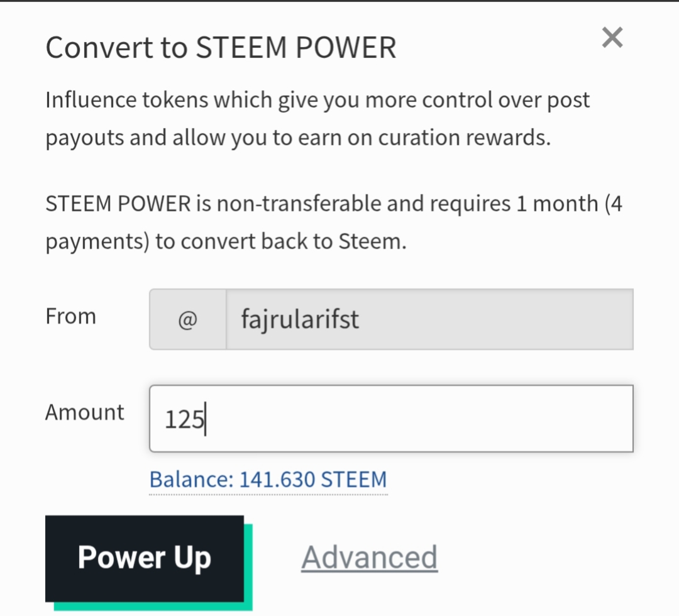679x616 pixels.
Task: Click the word 'payouts' in description
Action: tap(85, 138)
